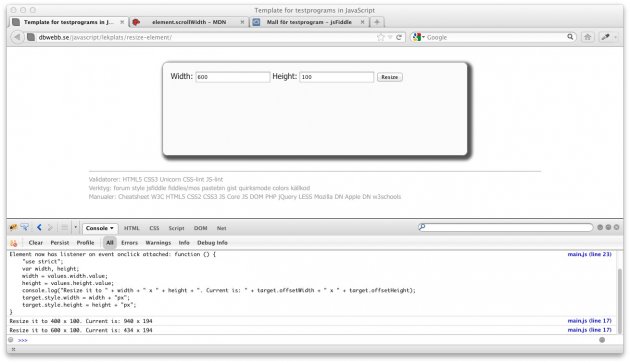Screen dimensions: 630x363
Task: Activate the Firebug element inspector icon
Action: 25,228
